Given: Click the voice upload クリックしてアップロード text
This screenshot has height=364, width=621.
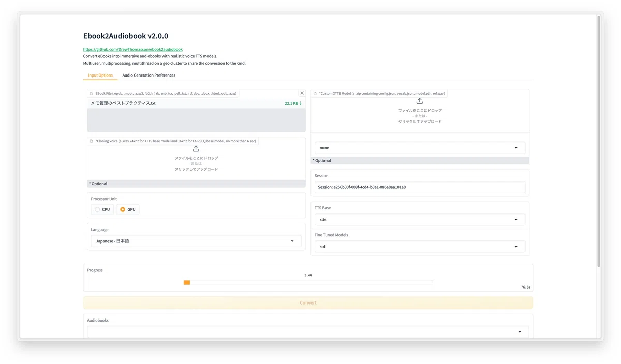Looking at the screenshot, I should click(x=196, y=169).
